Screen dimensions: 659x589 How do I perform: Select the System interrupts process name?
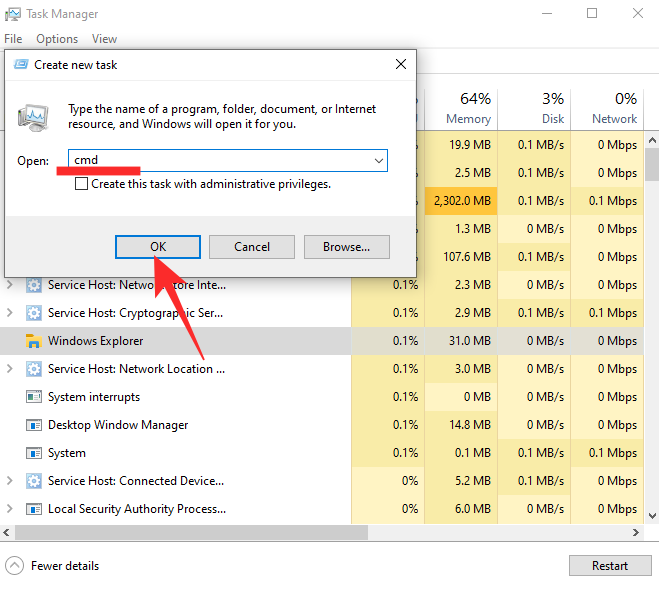(94, 397)
